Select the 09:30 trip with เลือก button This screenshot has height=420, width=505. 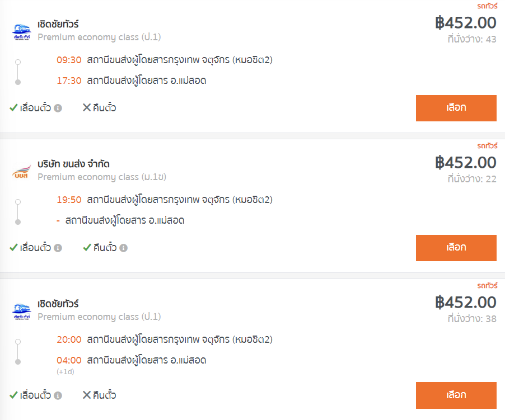pos(456,108)
